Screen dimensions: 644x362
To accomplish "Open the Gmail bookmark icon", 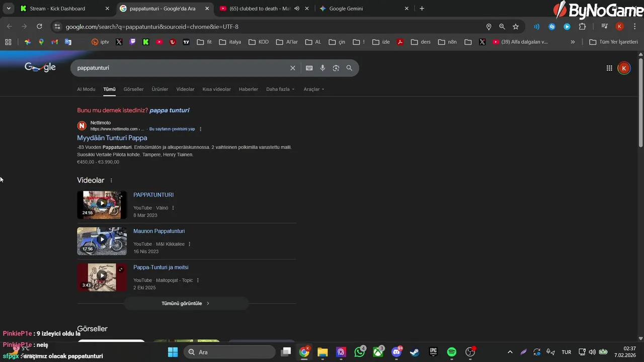I will coord(55,42).
